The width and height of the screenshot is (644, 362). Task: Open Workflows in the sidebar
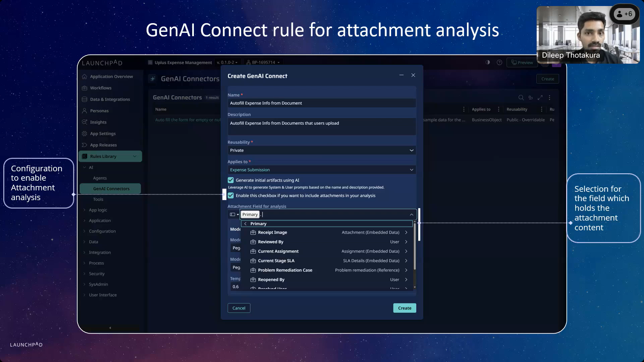(x=101, y=88)
